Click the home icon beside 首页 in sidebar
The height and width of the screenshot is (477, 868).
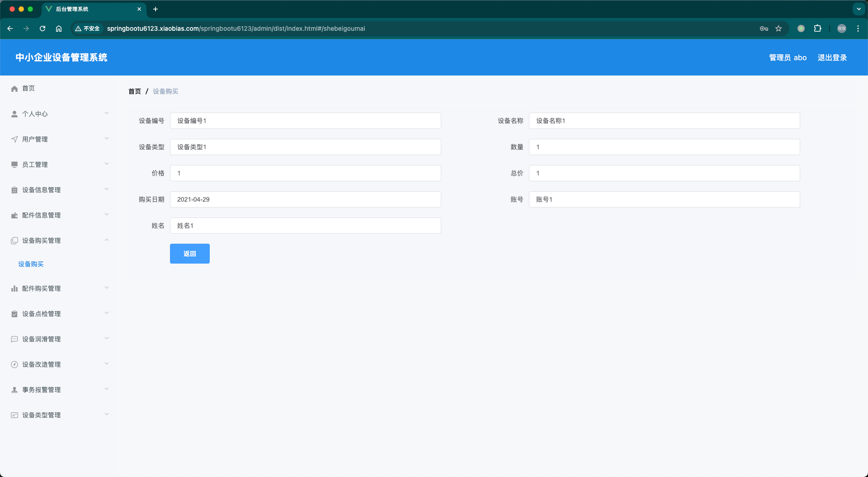14,89
